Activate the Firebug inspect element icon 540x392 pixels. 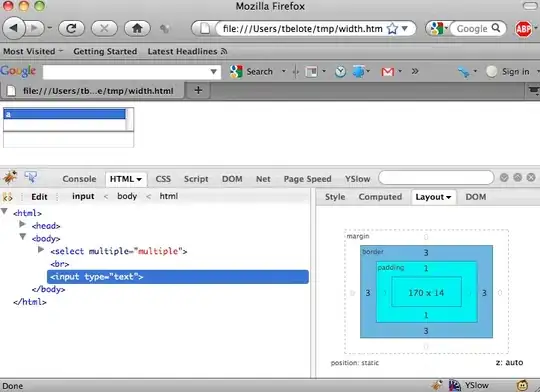tap(31, 177)
